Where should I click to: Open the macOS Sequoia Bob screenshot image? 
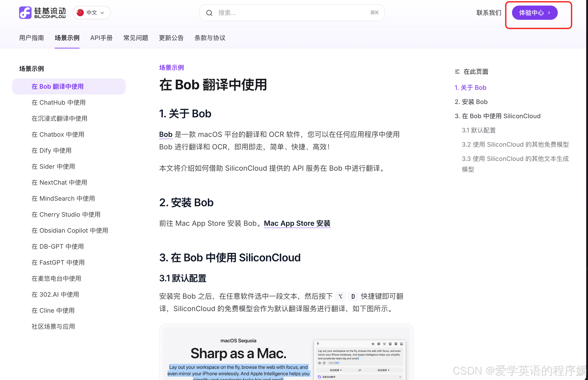pyautogui.click(x=286, y=353)
